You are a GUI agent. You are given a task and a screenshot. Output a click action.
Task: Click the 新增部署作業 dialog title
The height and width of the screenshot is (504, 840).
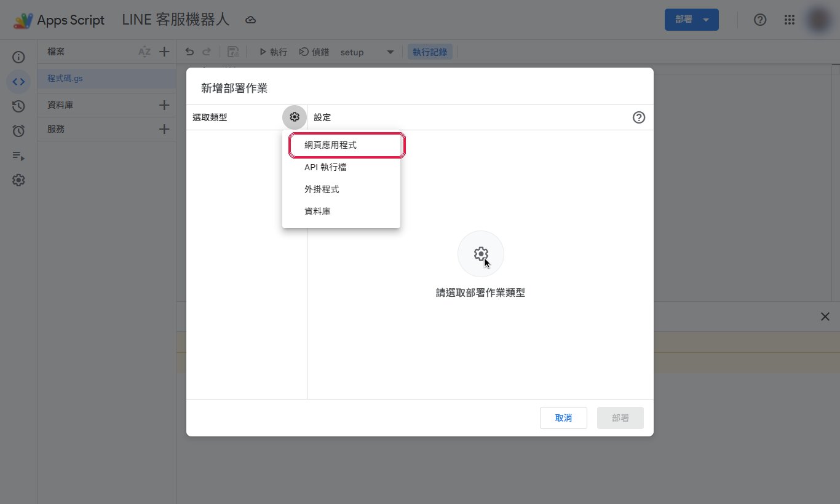(234, 88)
